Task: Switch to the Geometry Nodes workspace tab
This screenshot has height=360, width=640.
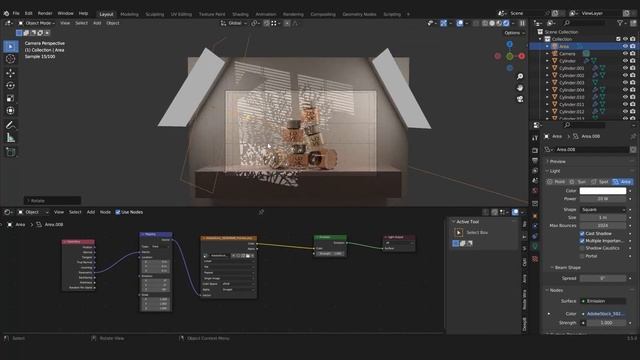Action: coord(359,14)
